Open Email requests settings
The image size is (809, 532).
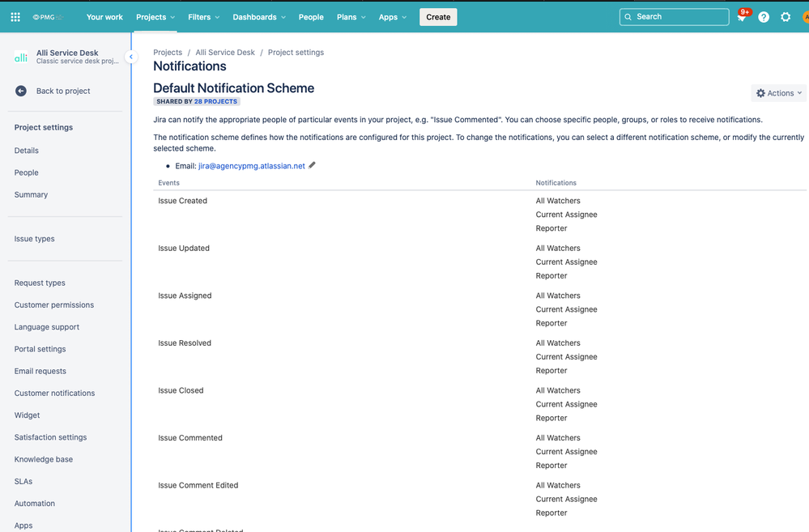pyautogui.click(x=40, y=371)
